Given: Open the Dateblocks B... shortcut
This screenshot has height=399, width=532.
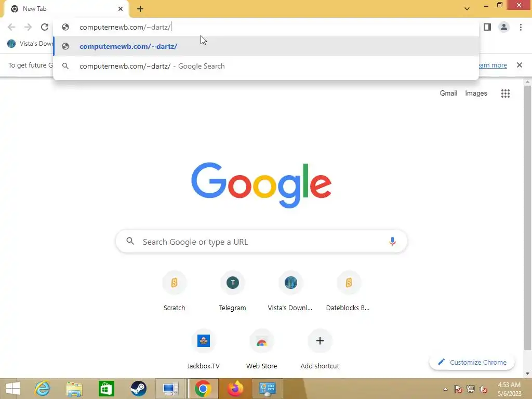Looking at the screenshot, I should [349, 292].
